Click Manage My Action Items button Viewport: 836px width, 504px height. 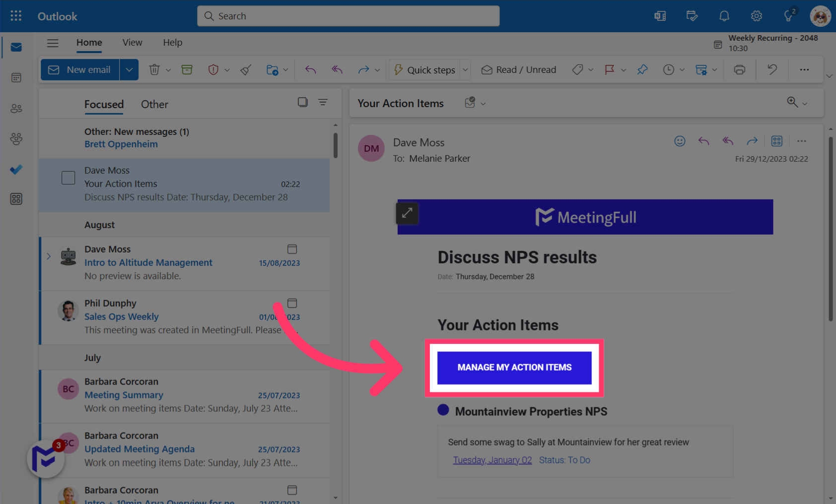514,368
